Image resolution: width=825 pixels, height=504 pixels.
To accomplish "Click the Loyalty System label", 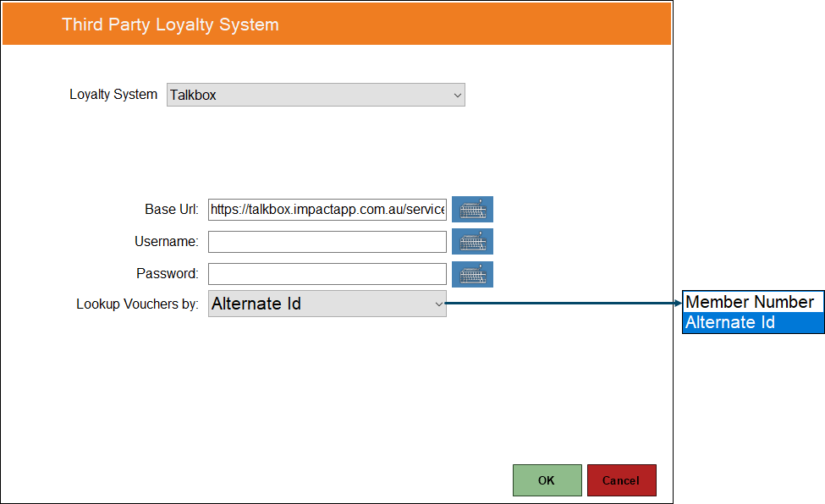I will (113, 95).
